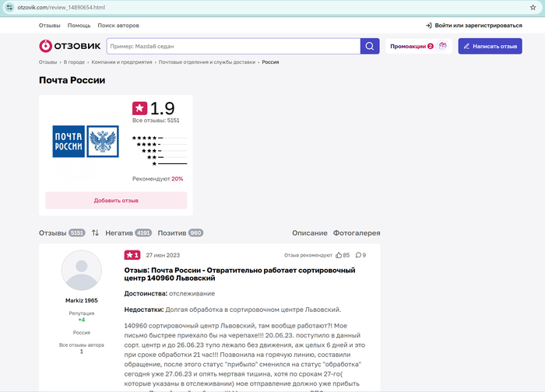
Task: Click the Достоинства: отслеживание line
Action: pyautogui.click(x=170, y=293)
